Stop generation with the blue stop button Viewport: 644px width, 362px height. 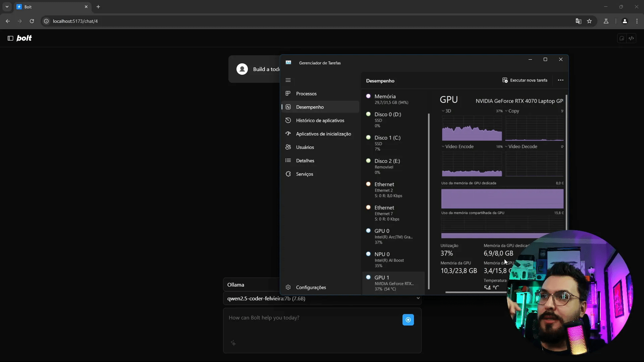tap(408, 320)
